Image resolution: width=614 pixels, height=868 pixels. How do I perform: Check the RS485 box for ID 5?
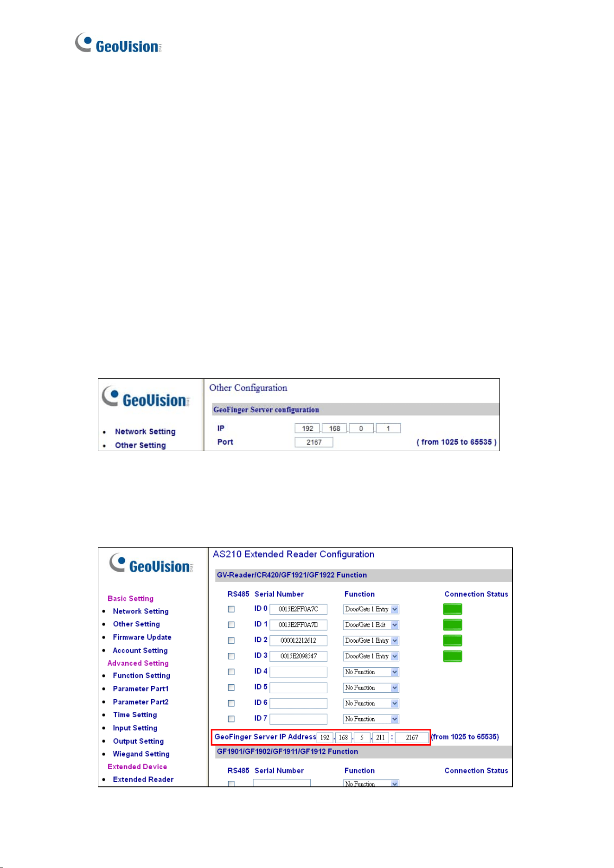point(231,688)
